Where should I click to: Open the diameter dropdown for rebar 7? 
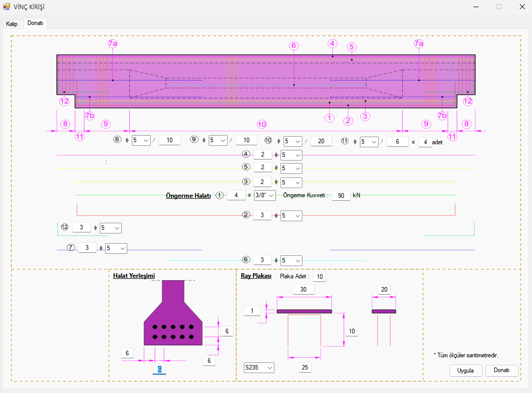(x=116, y=248)
